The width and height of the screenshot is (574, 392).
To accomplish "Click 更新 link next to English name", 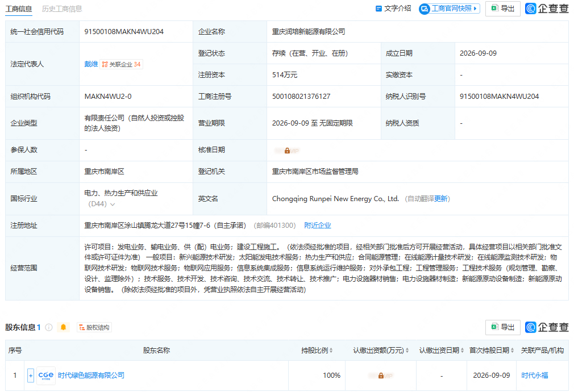I will [441, 199].
